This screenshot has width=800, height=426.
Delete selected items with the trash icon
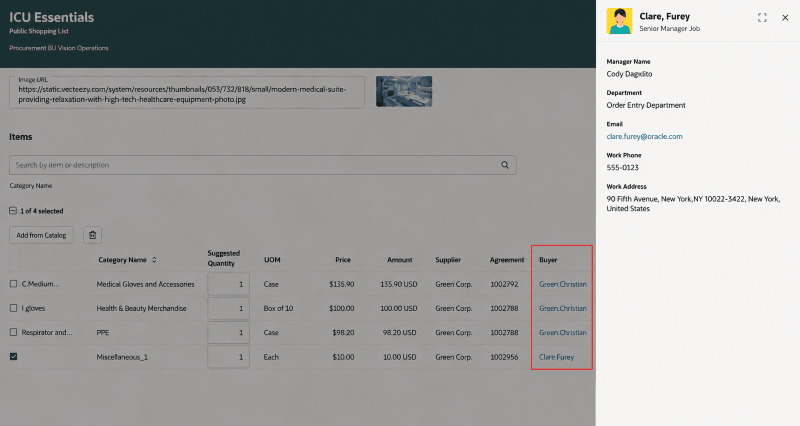tap(92, 235)
